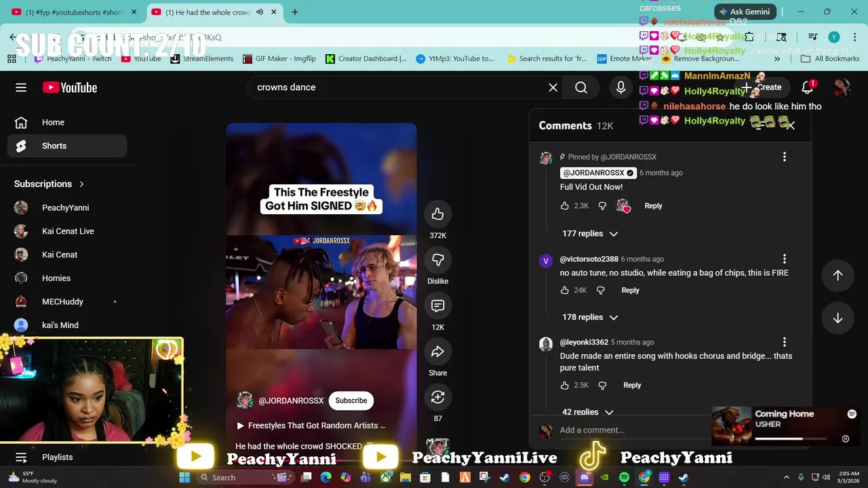Expand 42 replies under @leyonki3362
Screen dimensions: 868x488
point(587,412)
